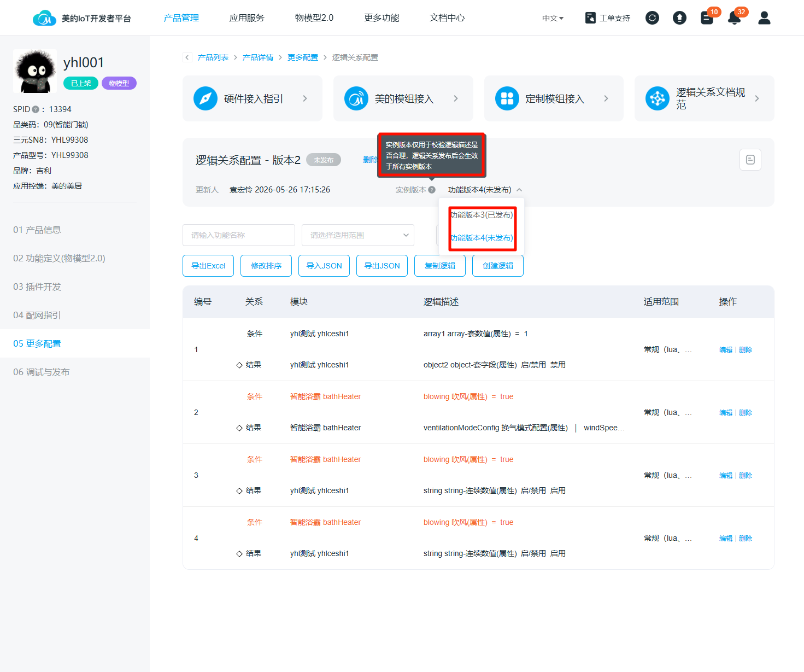Image resolution: width=804 pixels, height=672 pixels.
Task: Select 功能版本4(未发布) from the dropdown list
Action: [482, 238]
